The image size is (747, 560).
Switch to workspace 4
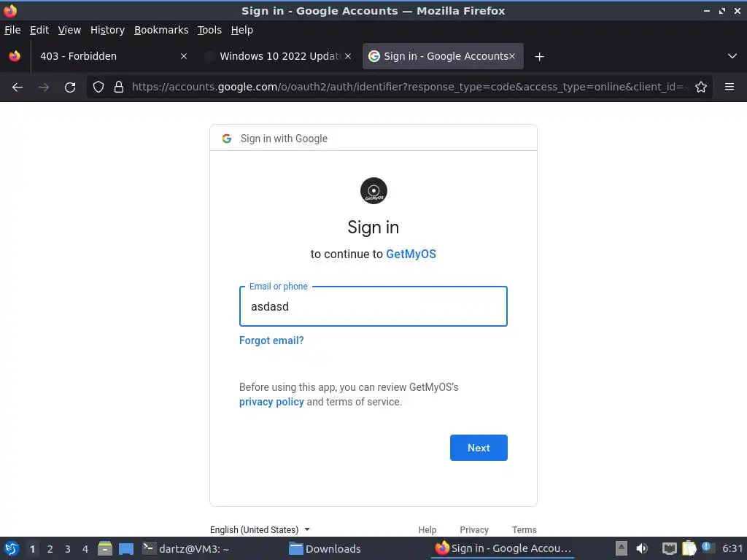click(85, 549)
